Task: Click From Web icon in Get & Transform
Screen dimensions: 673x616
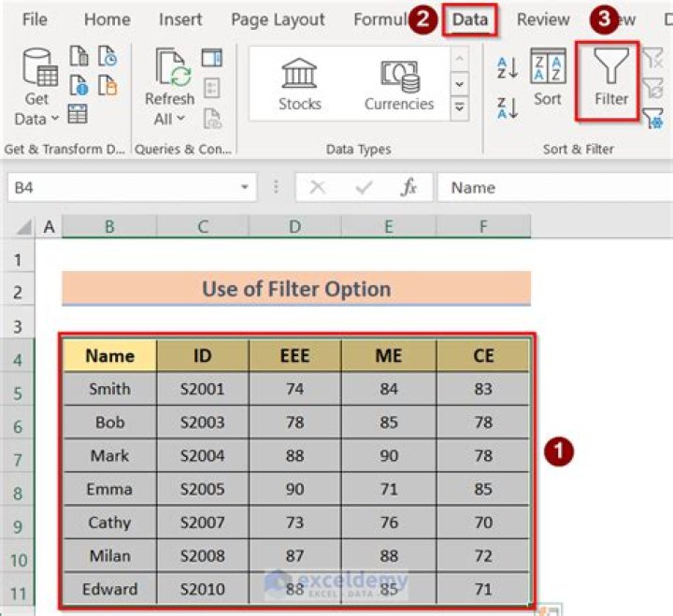Action: point(79,84)
